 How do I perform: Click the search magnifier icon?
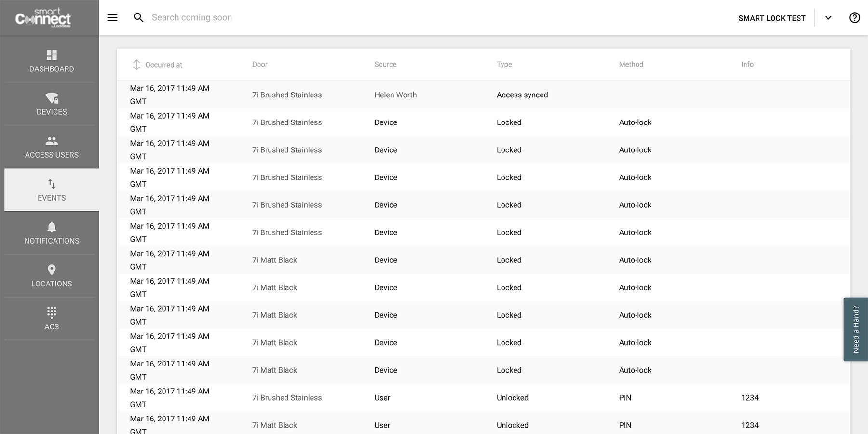pos(138,18)
